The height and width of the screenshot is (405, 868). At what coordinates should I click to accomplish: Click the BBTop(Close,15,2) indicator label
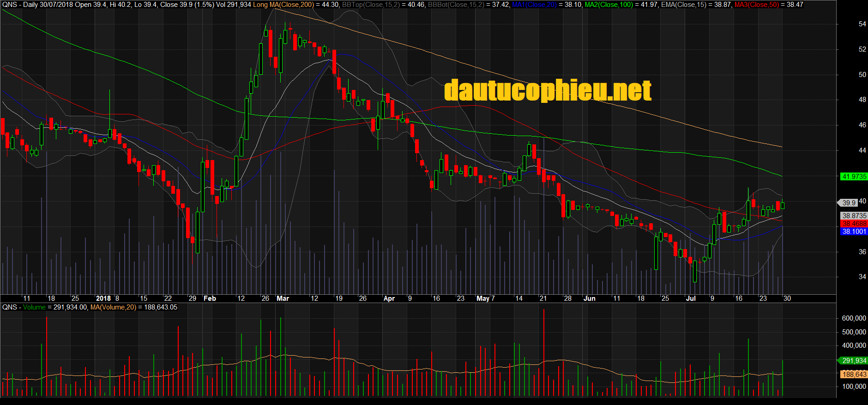point(371,5)
